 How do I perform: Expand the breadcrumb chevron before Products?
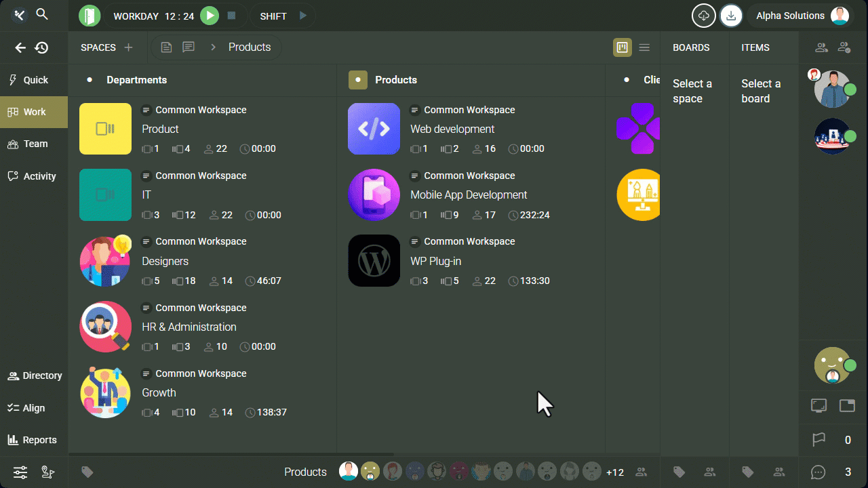[213, 47]
